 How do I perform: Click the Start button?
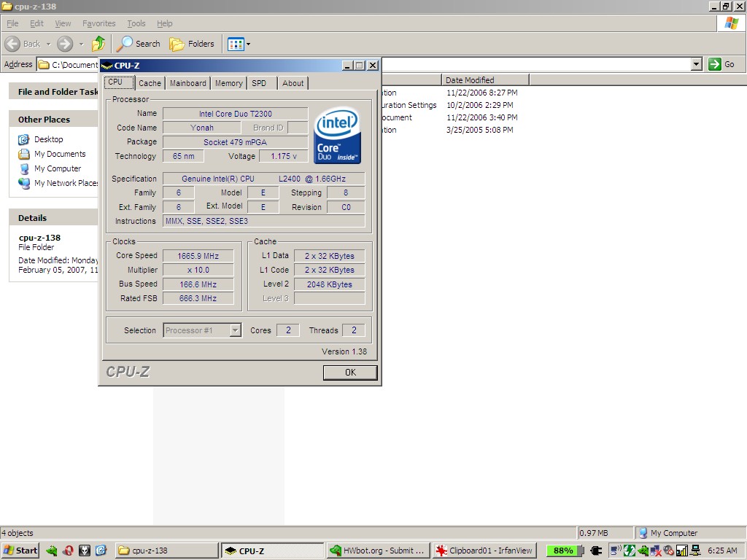(20, 551)
